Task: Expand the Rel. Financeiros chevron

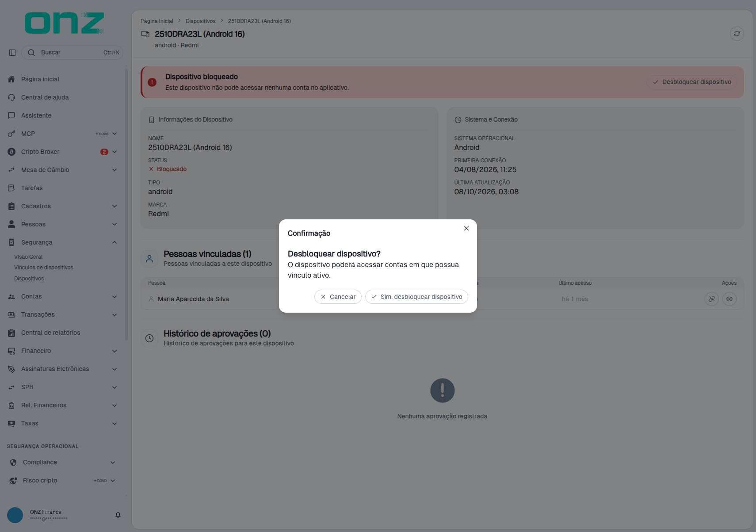Action: pos(115,406)
